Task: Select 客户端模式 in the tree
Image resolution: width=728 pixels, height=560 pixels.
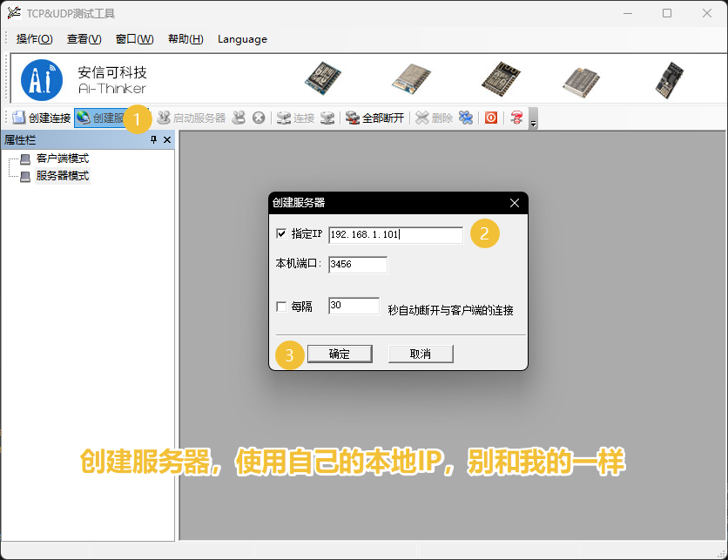Action: (x=62, y=159)
